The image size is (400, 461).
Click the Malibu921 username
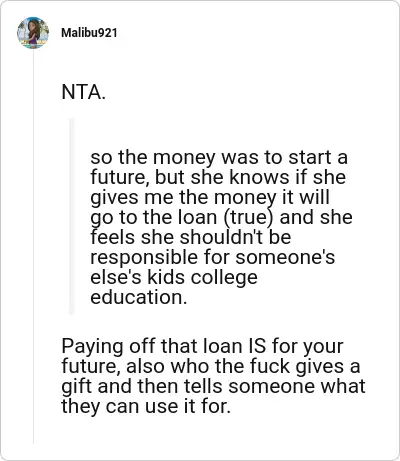coord(89,33)
